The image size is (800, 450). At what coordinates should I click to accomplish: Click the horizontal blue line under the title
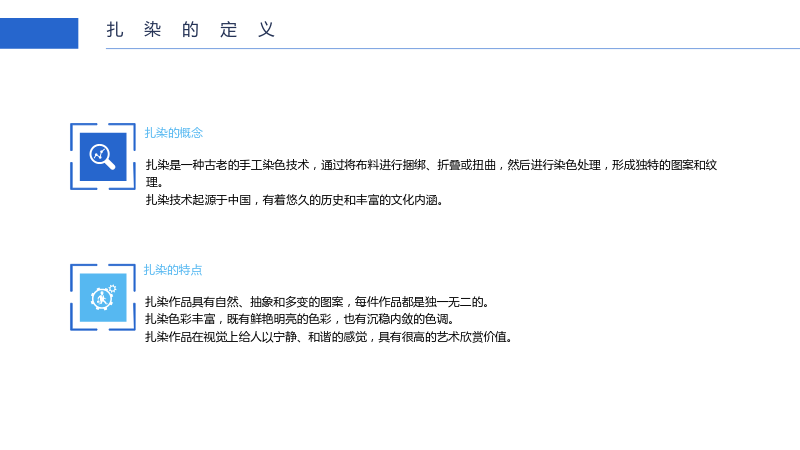coord(453,48)
